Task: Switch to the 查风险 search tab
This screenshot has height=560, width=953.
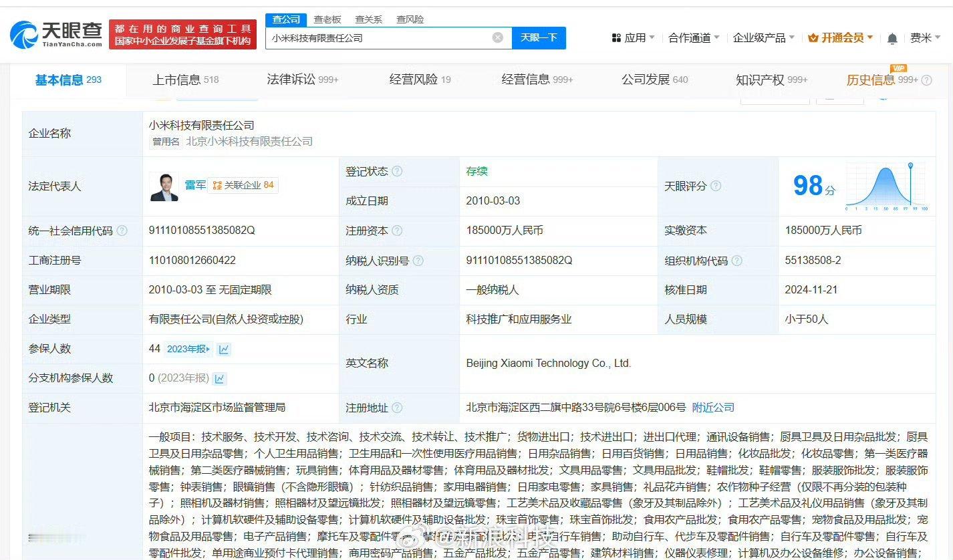Action: [x=410, y=19]
